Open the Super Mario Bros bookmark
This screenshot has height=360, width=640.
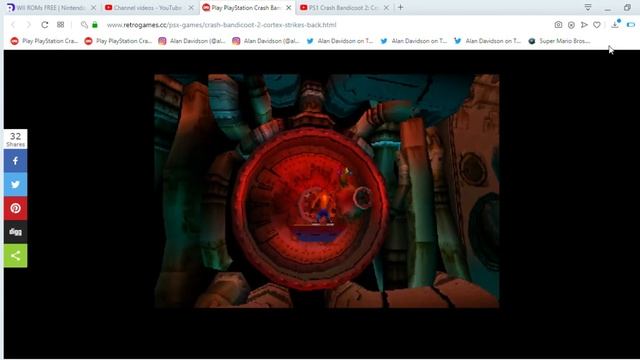tap(559, 41)
